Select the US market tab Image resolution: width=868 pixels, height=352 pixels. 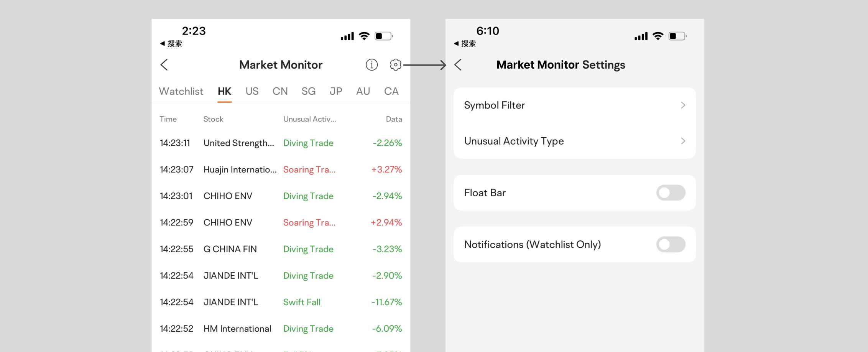[x=252, y=91]
